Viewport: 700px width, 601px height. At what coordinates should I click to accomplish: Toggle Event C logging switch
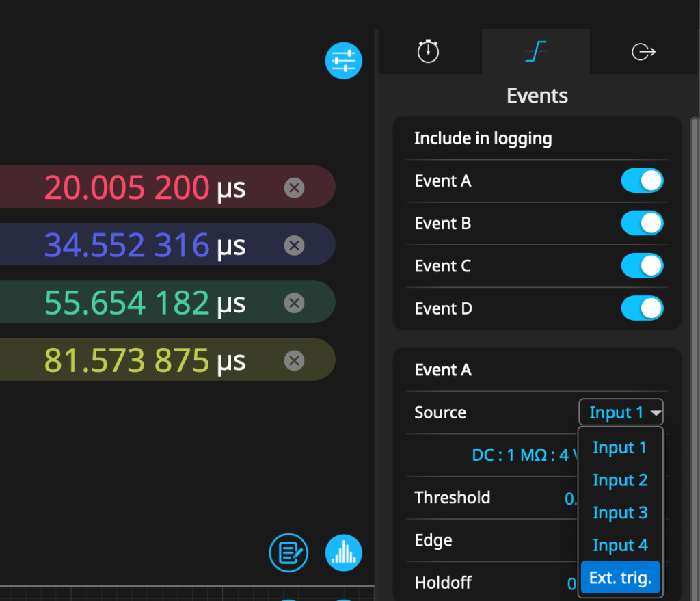click(x=641, y=266)
